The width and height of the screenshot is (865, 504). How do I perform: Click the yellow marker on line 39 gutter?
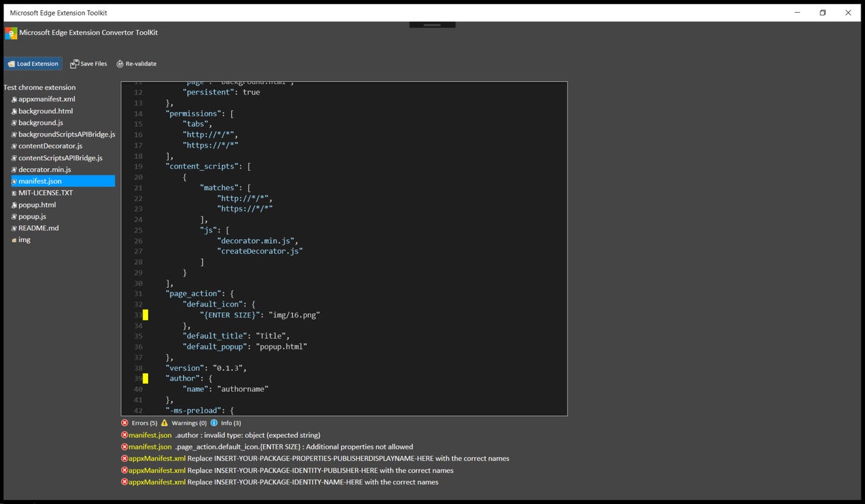click(x=145, y=378)
